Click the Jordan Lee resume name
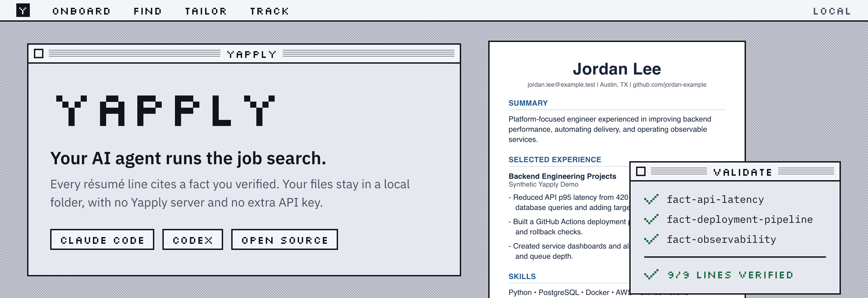 coord(617,69)
